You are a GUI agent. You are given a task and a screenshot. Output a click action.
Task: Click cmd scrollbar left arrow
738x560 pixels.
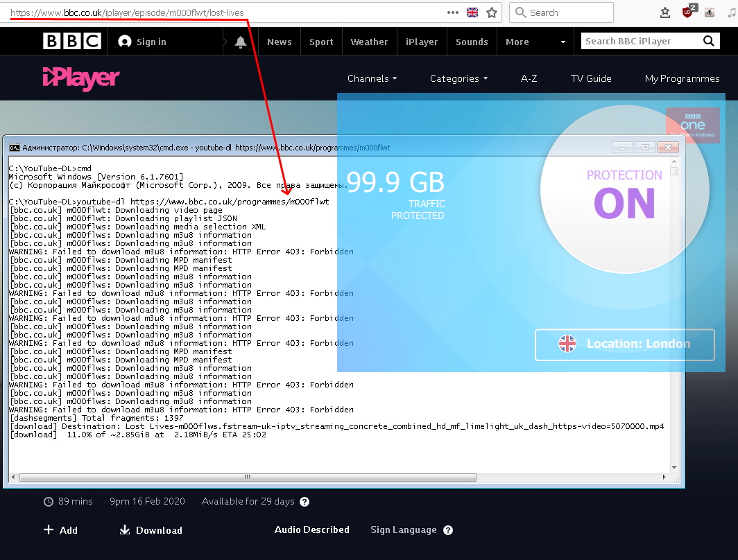coord(13,478)
